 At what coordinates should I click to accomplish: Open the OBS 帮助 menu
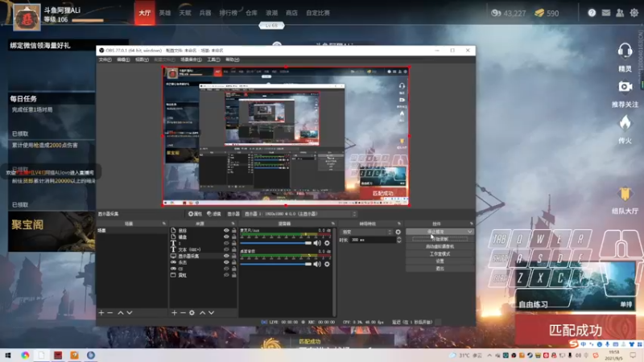(232, 60)
